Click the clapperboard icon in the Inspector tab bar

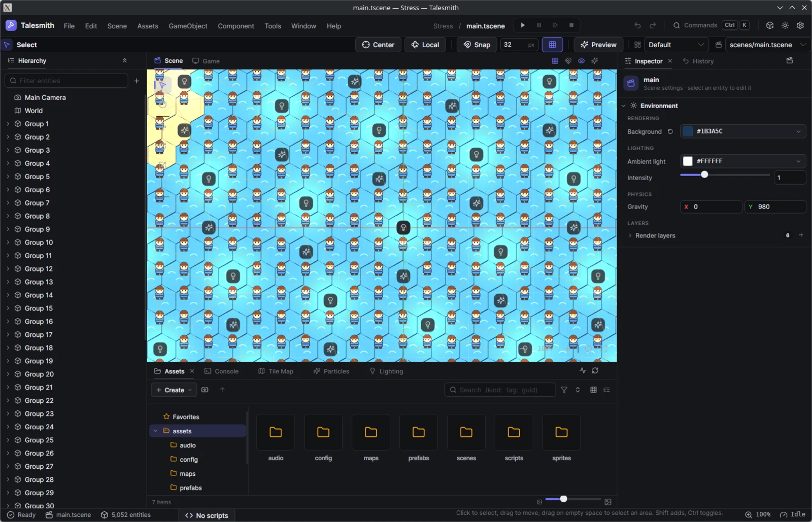point(790,60)
